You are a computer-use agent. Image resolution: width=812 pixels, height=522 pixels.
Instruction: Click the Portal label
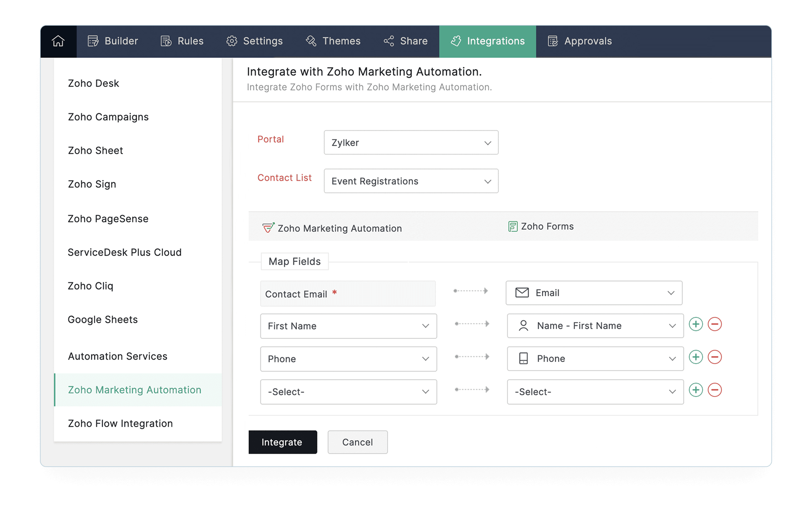270,139
